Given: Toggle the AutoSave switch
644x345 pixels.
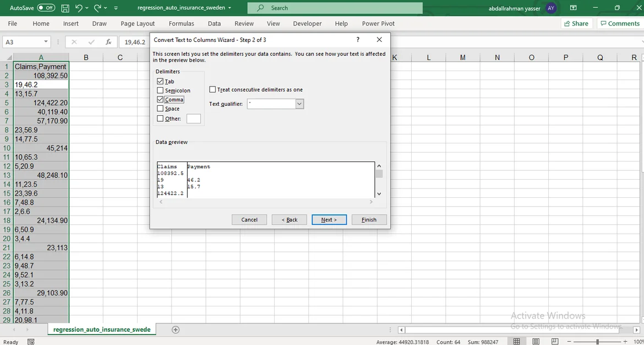Looking at the screenshot, I should [46, 8].
